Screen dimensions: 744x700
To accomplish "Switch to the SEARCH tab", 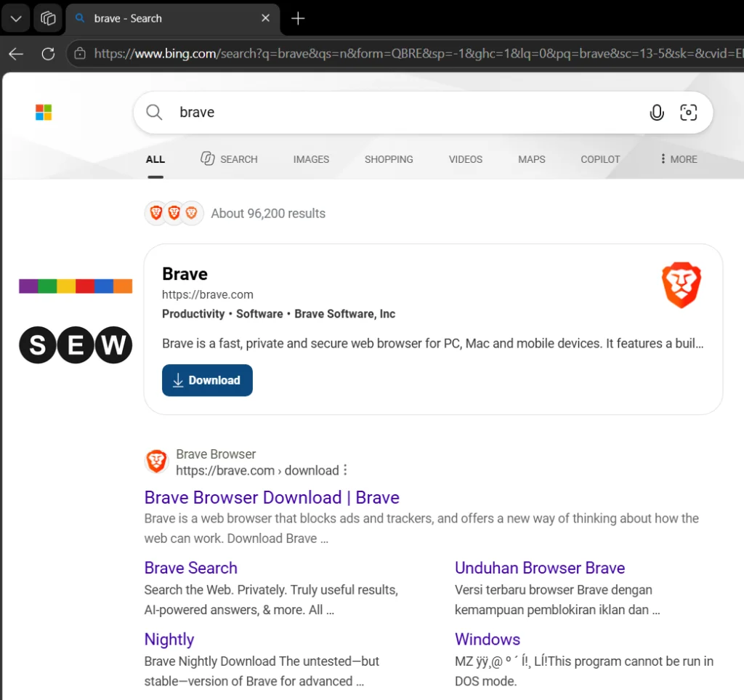I will (x=229, y=159).
